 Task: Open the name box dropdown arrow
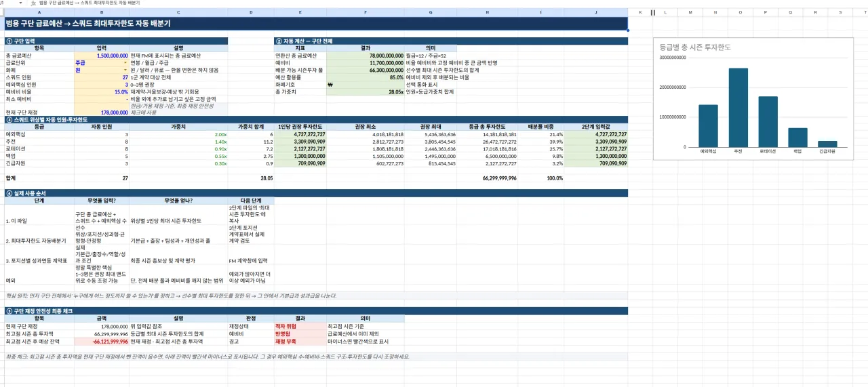click(x=20, y=3)
